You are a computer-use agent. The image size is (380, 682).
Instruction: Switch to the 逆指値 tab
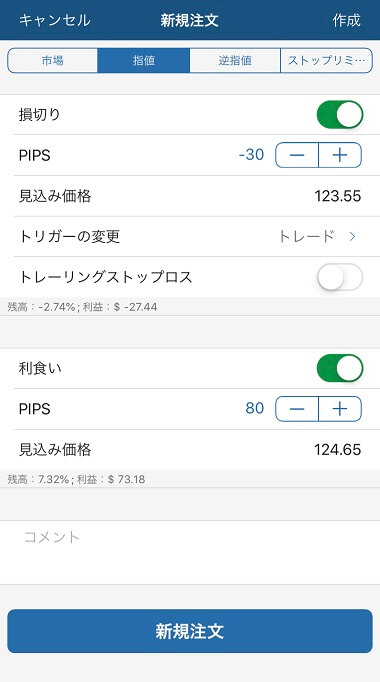(235, 60)
